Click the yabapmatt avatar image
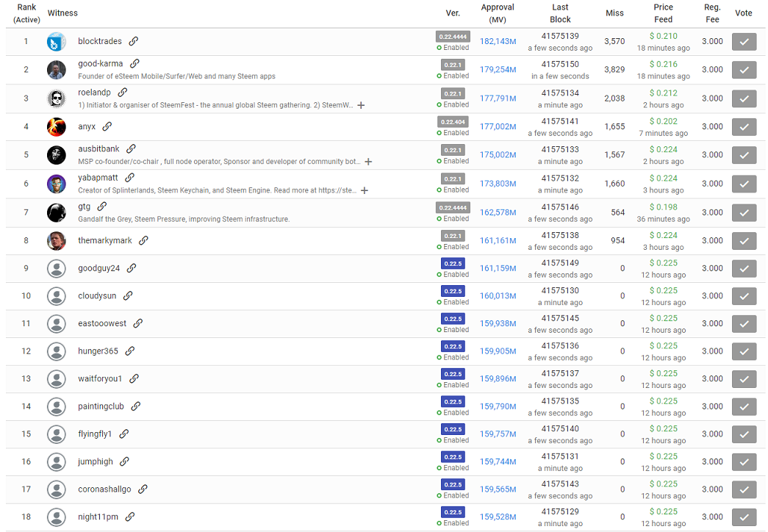This screenshot has width=768, height=532. [57, 184]
